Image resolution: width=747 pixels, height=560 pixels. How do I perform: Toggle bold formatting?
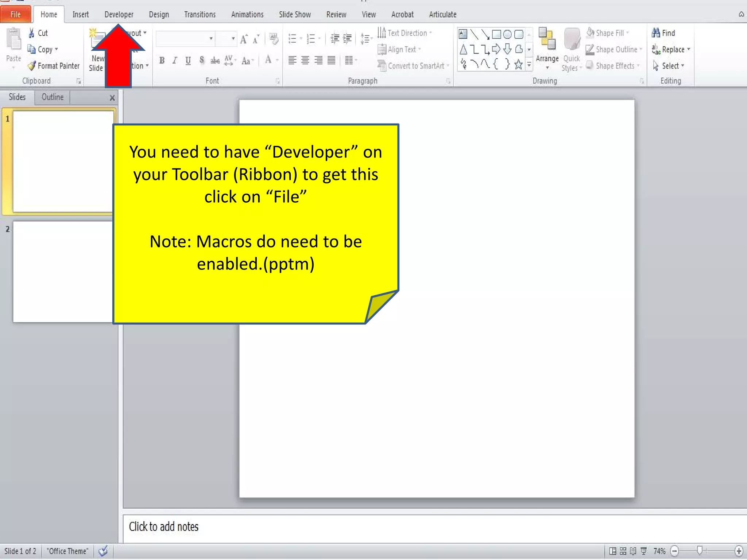pos(162,61)
